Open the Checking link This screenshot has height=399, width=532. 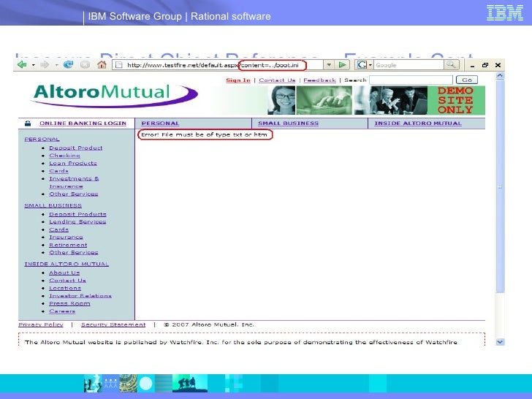[x=64, y=156]
